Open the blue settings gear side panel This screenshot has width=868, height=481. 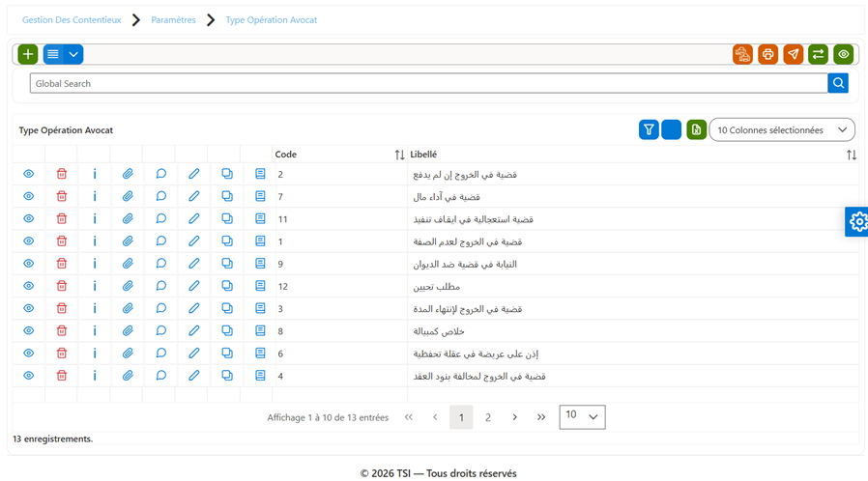click(857, 222)
